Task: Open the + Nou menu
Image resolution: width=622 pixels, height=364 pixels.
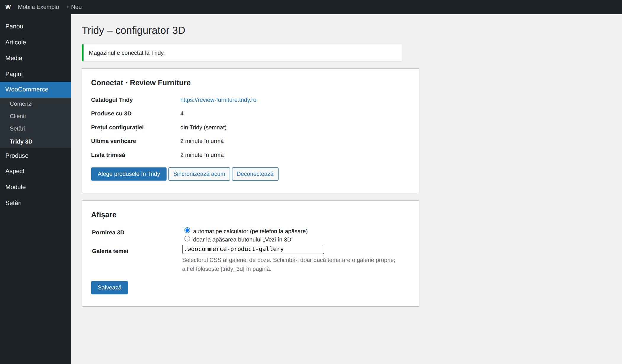Action: click(74, 7)
